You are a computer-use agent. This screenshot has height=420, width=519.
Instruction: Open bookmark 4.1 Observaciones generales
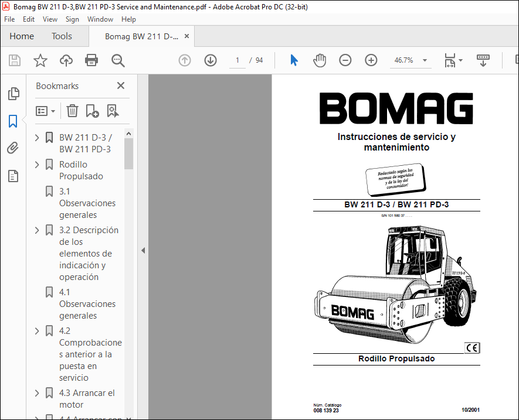click(87, 304)
